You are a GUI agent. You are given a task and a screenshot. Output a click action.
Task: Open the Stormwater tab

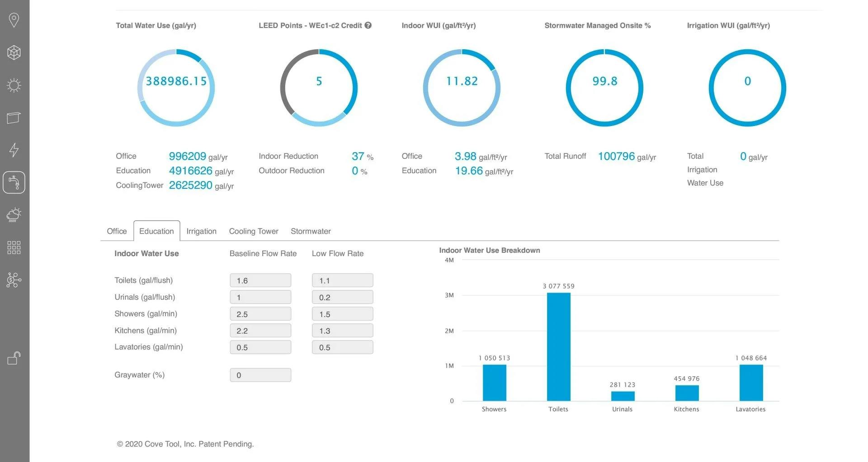pos(311,231)
